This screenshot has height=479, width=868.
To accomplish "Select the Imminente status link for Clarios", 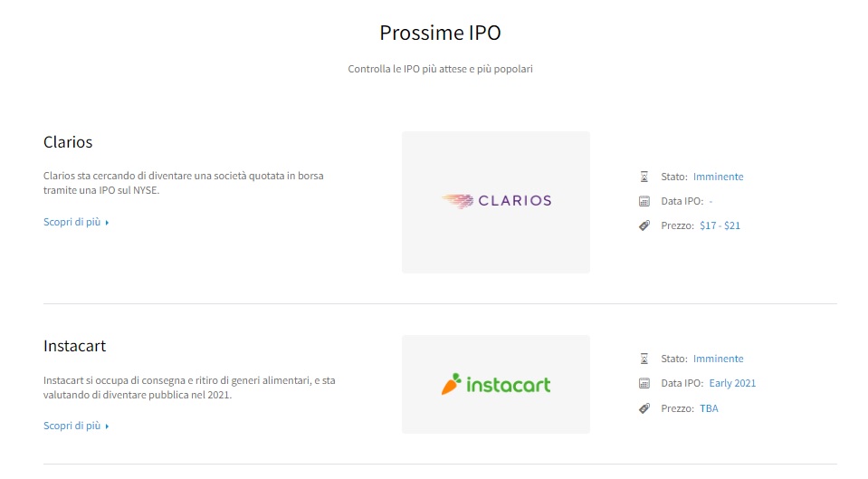I will [718, 177].
